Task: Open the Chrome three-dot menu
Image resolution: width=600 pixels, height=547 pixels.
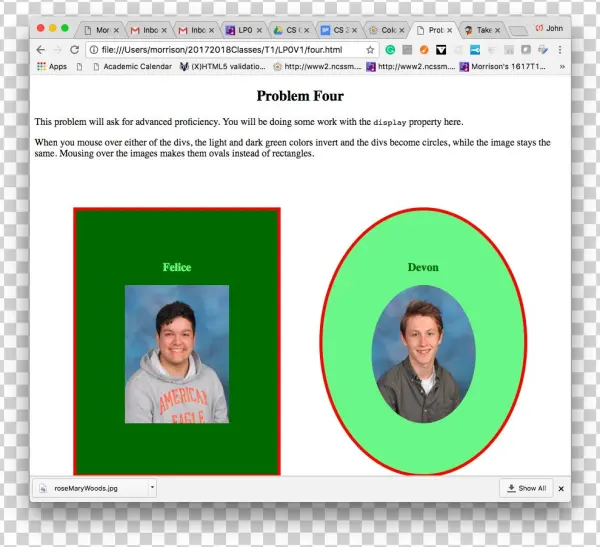Action: (560, 50)
